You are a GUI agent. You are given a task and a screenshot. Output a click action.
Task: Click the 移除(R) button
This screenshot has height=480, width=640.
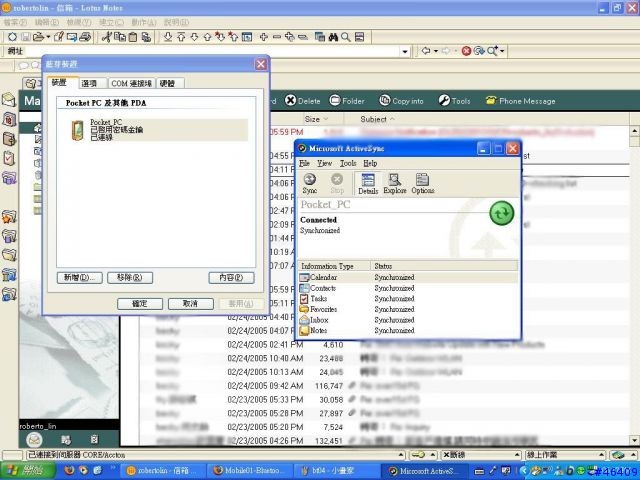pos(130,278)
